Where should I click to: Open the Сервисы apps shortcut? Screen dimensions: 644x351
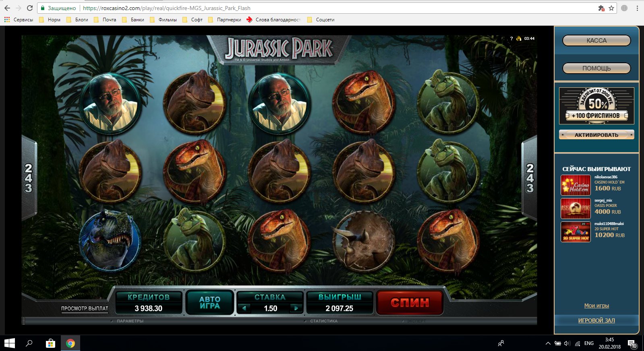click(19, 20)
